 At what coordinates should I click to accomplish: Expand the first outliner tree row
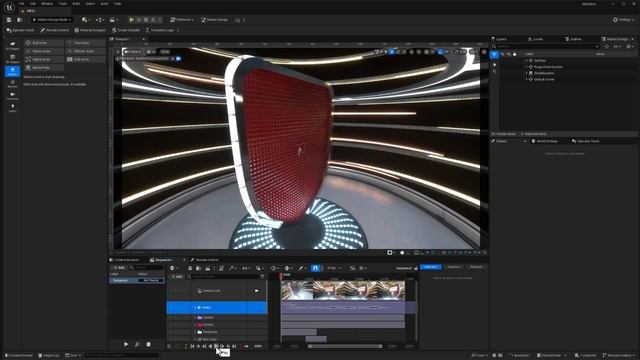526,60
